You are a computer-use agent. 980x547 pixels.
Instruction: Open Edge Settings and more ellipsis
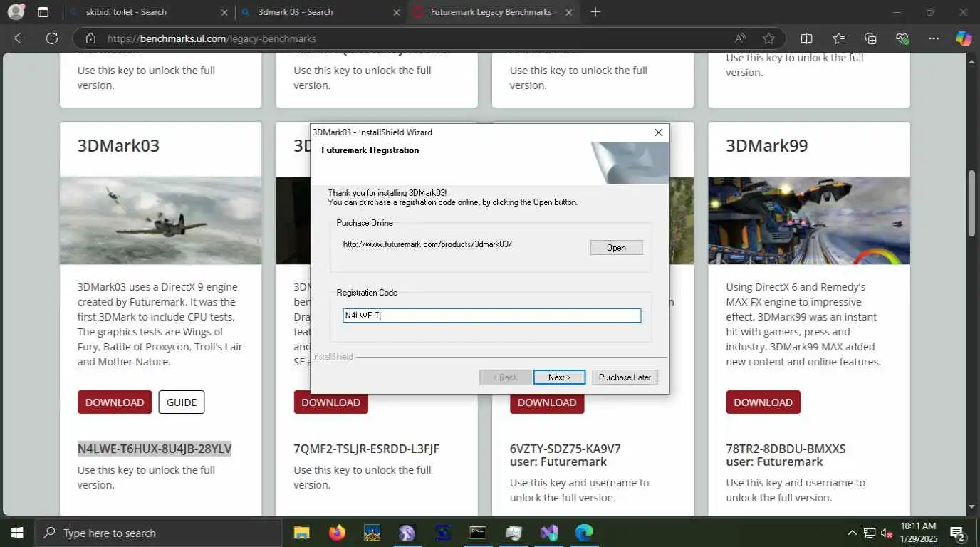point(934,38)
